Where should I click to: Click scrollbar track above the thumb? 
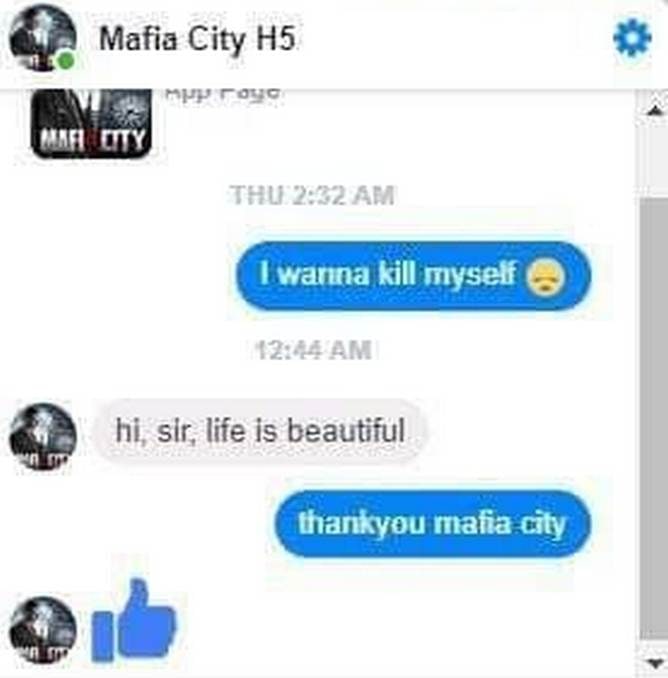click(x=654, y=159)
